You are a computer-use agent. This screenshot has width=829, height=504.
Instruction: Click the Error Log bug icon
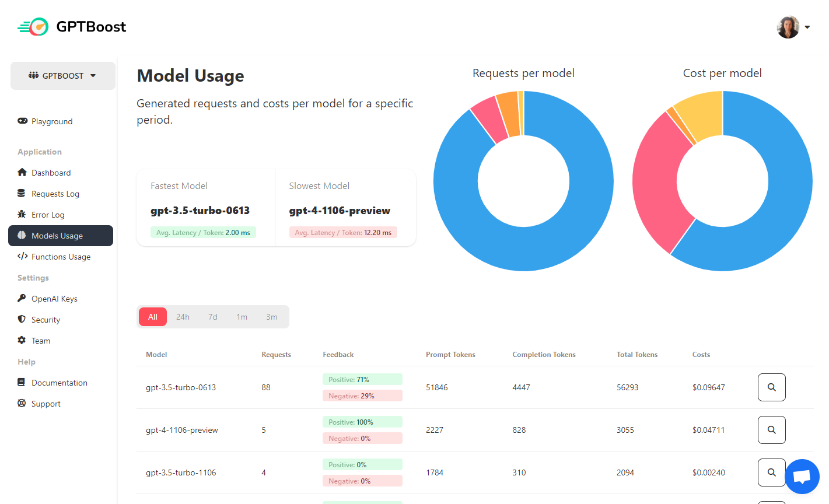pos(22,214)
